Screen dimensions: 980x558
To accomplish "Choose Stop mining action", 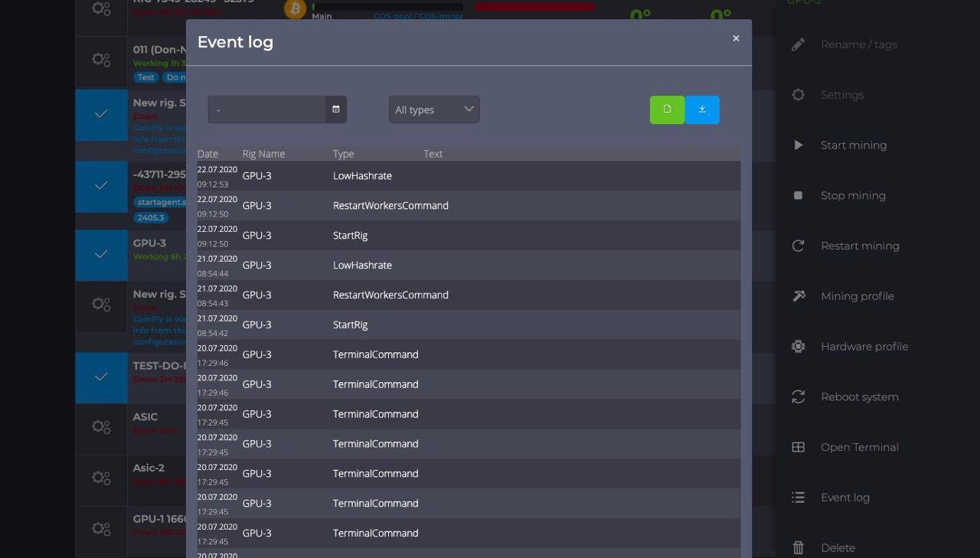I will (853, 195).
